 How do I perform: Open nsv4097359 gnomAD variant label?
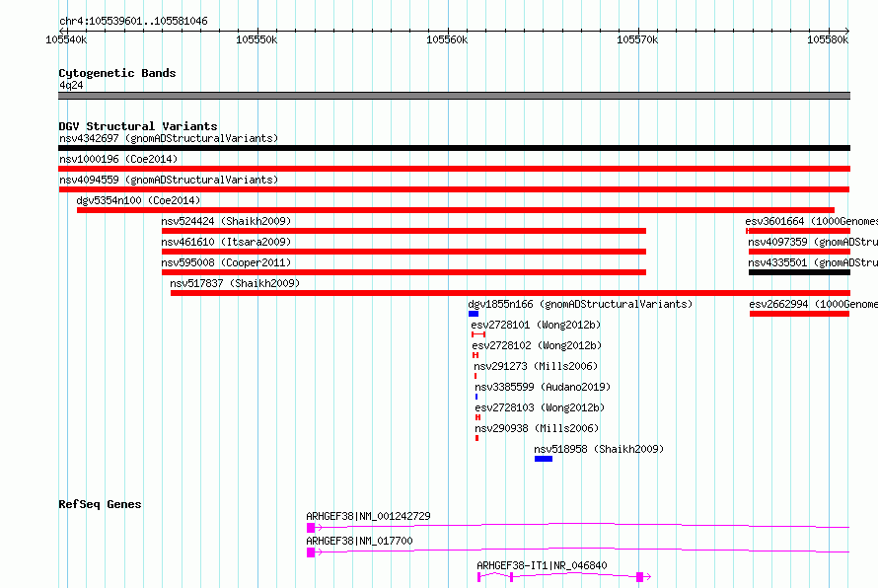[x=813, y=242]
